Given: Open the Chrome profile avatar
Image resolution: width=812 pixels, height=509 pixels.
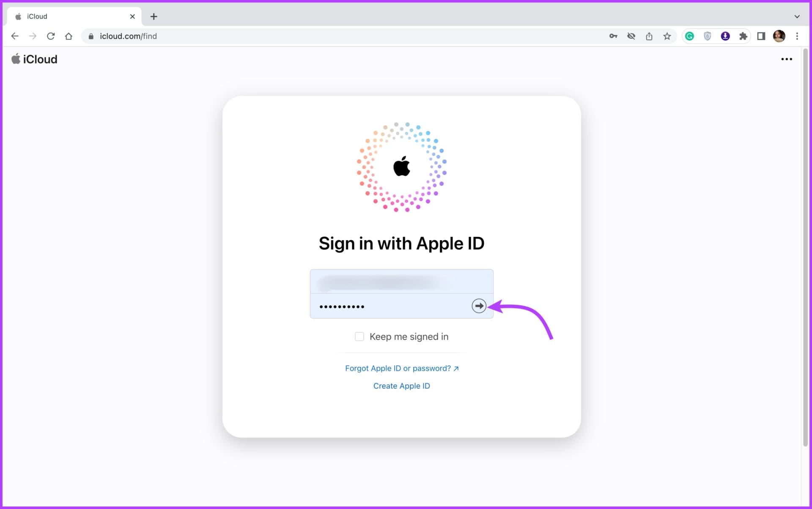Looking at the screenshot, I should (779, 36).
